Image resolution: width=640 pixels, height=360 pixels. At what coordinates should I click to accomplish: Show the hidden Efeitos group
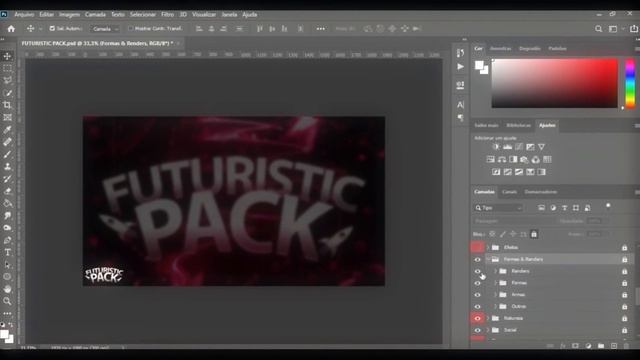tap(477, 247)
